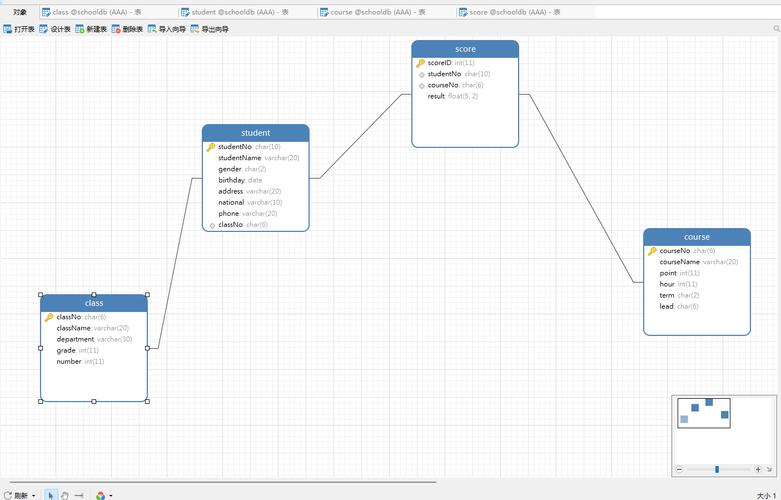Click 删除表 (Delete Table) in the toolbar

click(x=127, y=30)
